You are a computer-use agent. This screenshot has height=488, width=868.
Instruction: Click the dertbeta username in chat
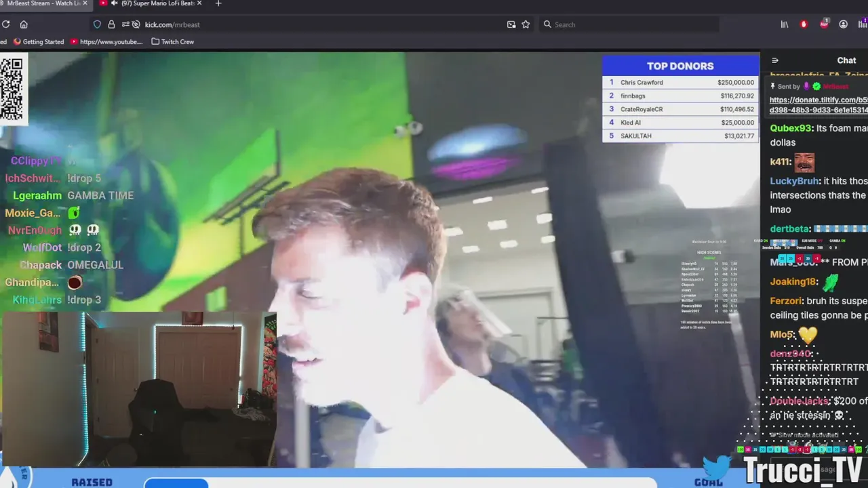tap(789, 229)
